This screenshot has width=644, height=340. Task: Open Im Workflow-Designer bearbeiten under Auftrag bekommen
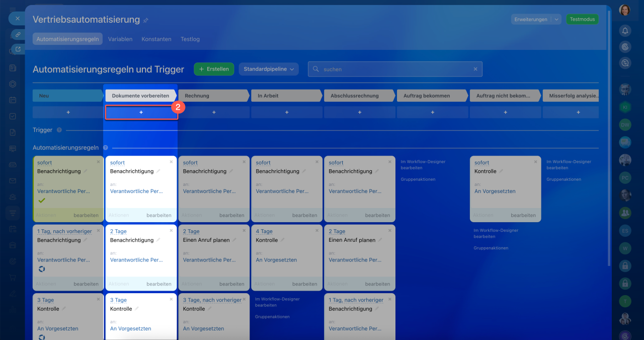tap(423, 165)
